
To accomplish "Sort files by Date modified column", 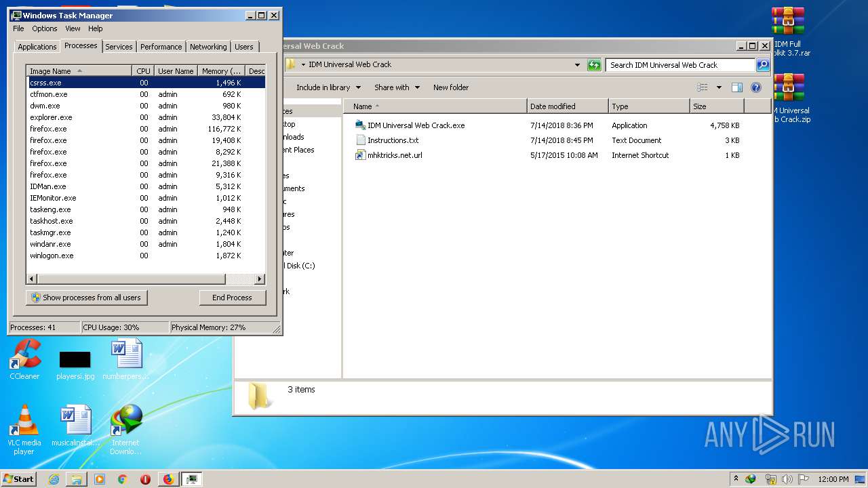I will [x=568, y=106].
